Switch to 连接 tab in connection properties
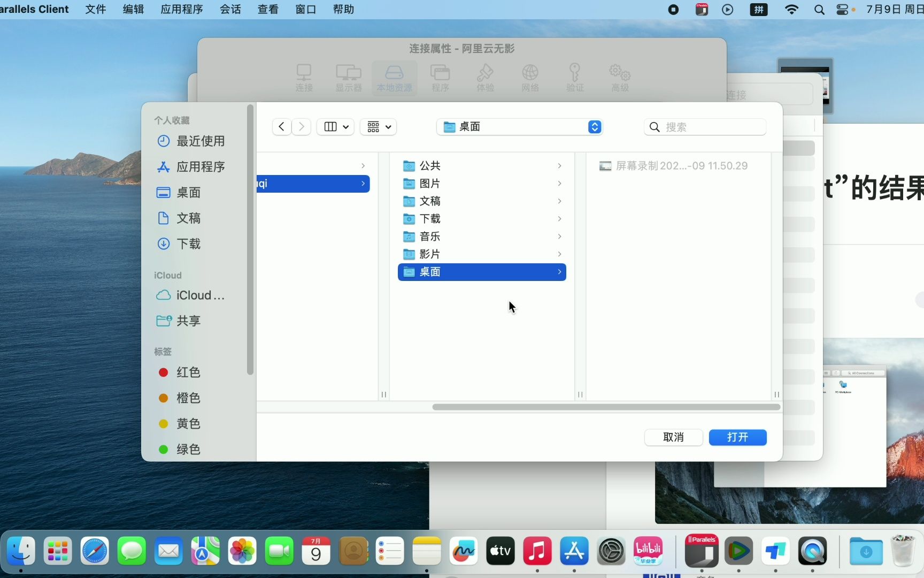The image size is (924, 578). (304, 78)
